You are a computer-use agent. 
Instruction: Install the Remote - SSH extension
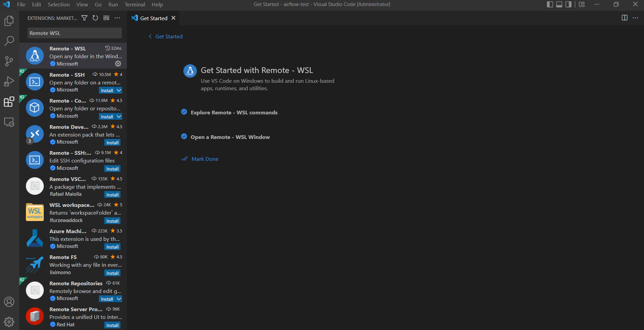(x=107, y=90)
